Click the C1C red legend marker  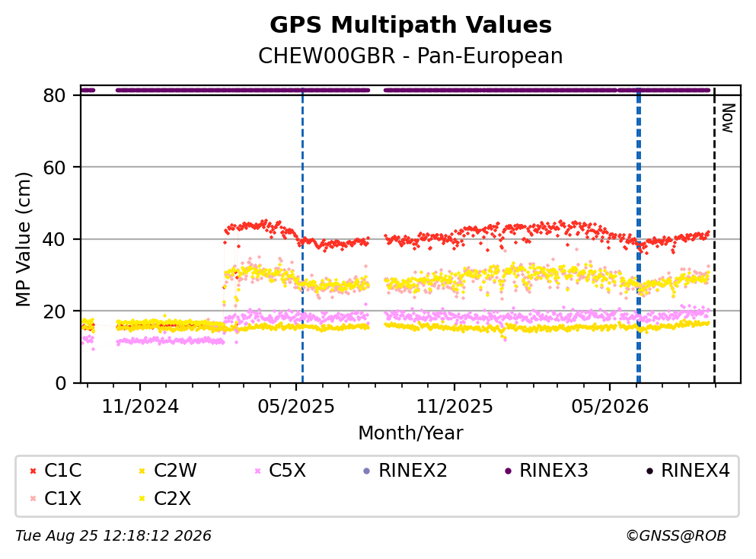click(33, 471)
